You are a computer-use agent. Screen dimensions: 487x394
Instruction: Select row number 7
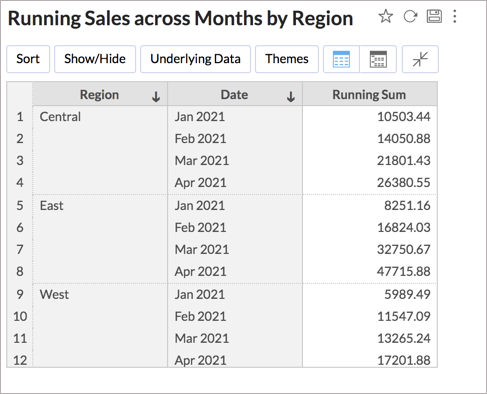pos(20,250)
